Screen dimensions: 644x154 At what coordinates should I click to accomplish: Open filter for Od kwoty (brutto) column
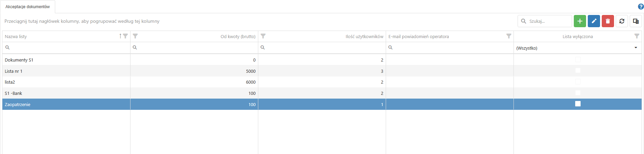pos(135,36)
